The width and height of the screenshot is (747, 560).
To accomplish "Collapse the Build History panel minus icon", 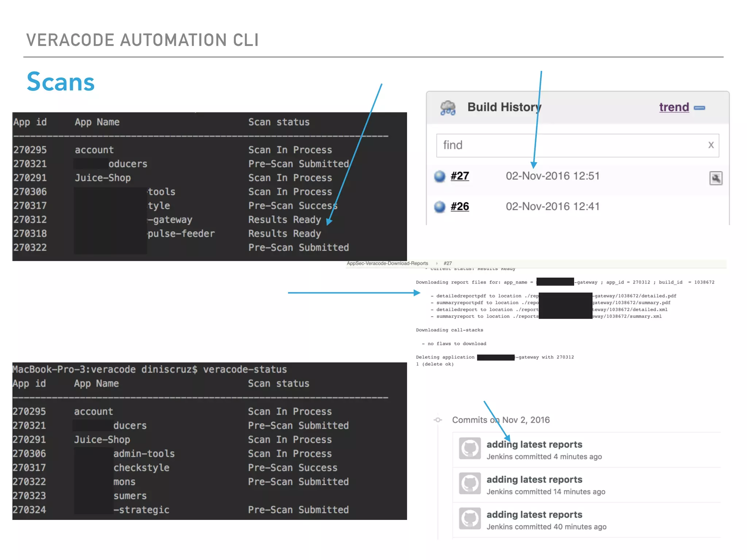I will (x=699, y=108).
